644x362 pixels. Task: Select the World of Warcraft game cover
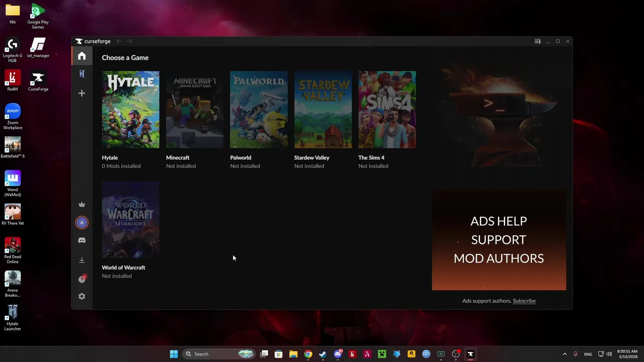point(130,220)
